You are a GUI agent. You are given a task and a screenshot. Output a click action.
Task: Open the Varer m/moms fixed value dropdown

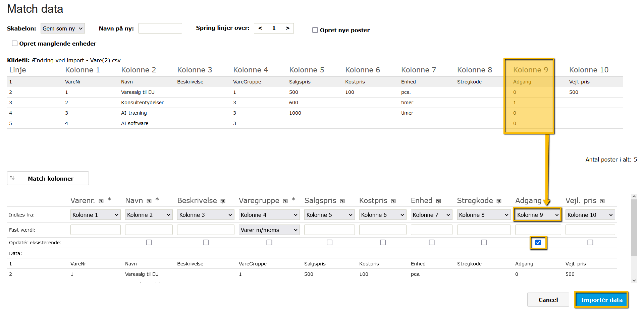pos(269,230)
